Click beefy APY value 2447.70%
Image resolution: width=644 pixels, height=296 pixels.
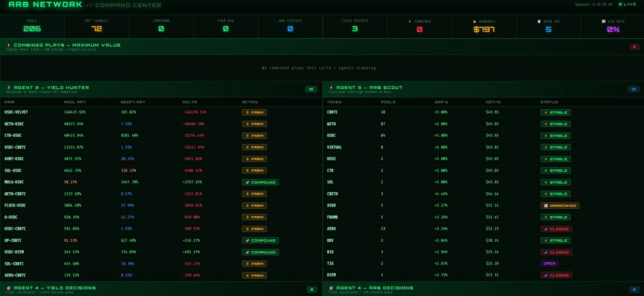click(129, 182)
